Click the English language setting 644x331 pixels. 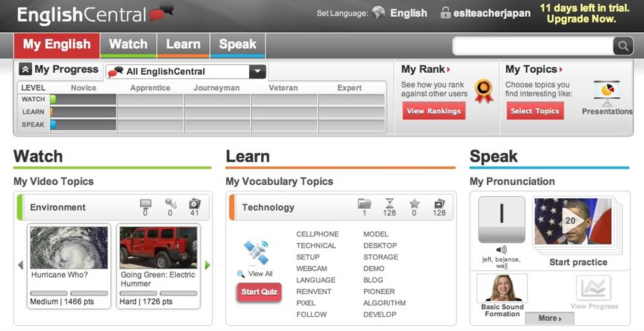[408, 13]
